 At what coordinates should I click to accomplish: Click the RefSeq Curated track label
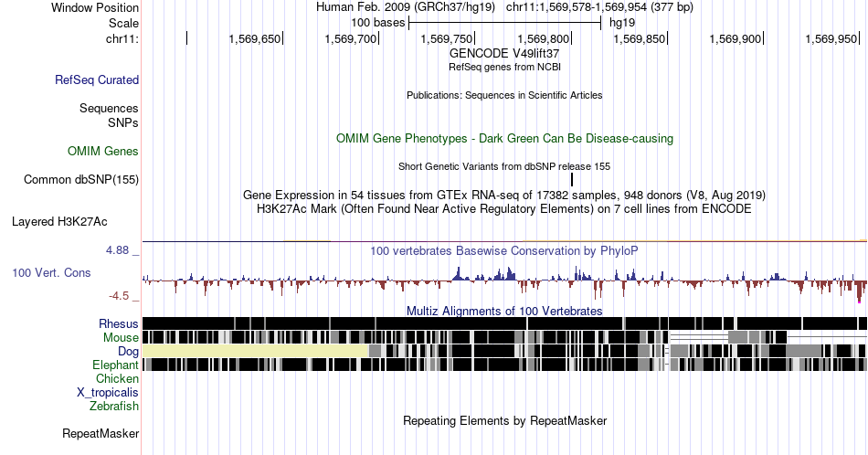[x=96, y=79]
